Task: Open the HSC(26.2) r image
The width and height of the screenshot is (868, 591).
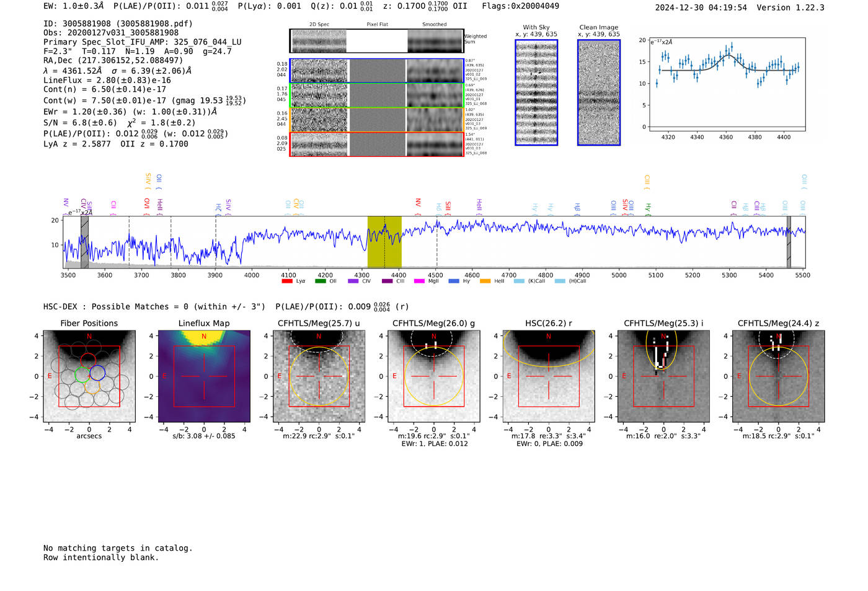Action: [x=548, y=376]
